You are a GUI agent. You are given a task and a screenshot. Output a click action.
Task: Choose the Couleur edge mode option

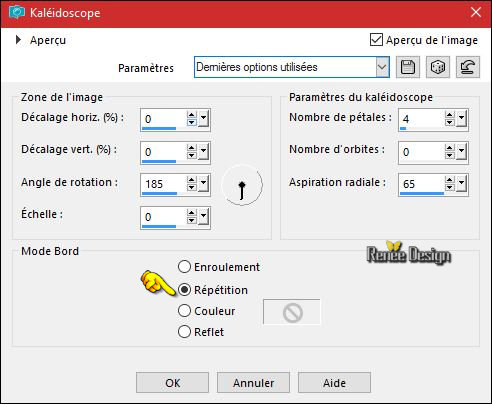184,311
